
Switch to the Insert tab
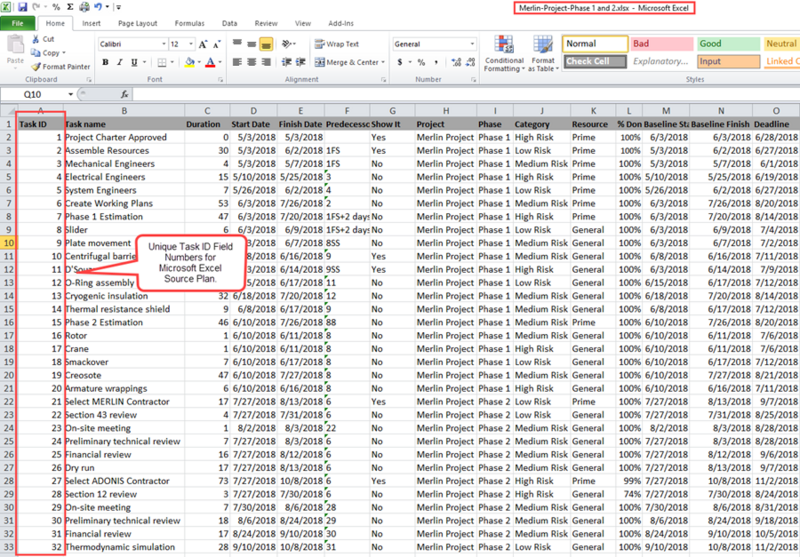91,23
